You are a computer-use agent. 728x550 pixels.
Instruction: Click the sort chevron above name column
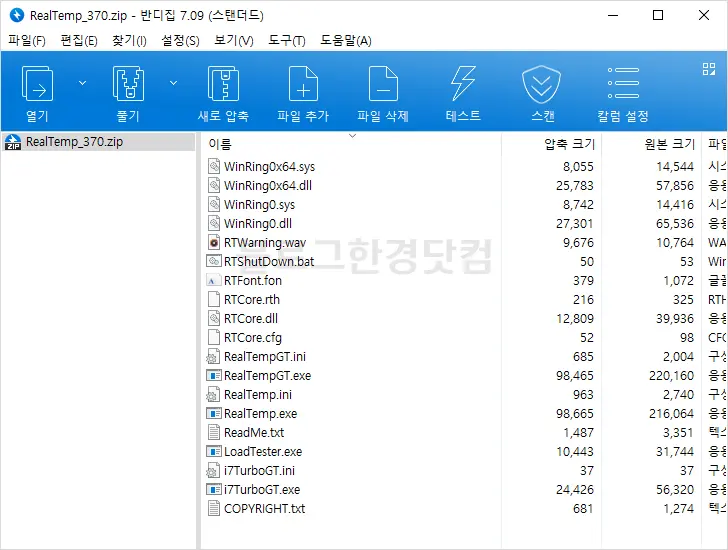352,136
